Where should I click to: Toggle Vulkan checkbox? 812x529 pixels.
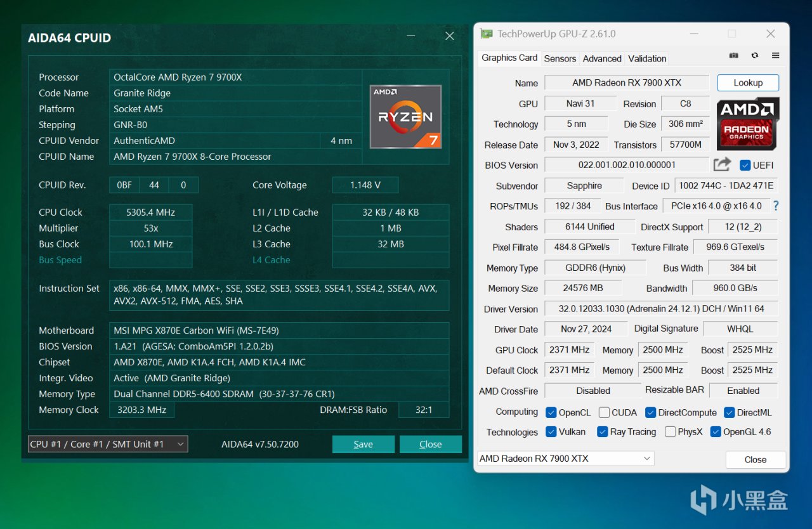[x=551, y=432]
